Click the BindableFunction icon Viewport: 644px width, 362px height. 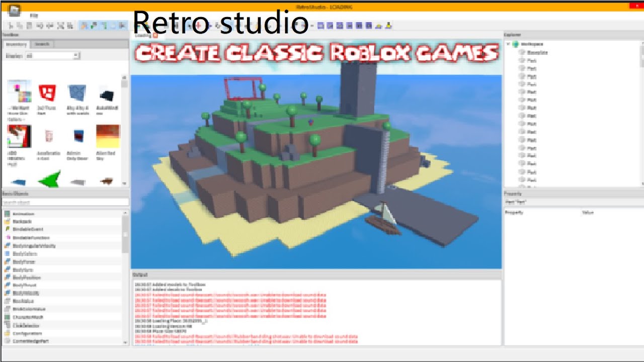click(7, 237)
